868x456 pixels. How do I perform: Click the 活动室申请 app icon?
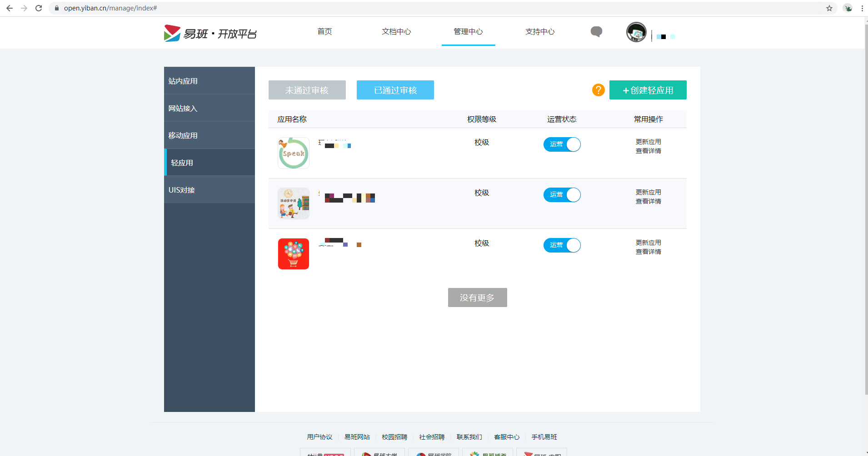[x=293, y=203]
